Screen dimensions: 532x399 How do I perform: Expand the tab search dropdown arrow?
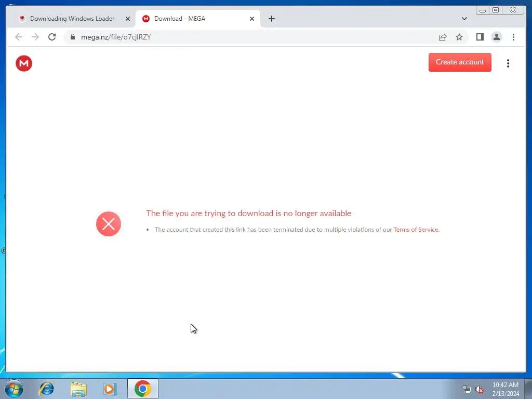(x=464, y=19)
